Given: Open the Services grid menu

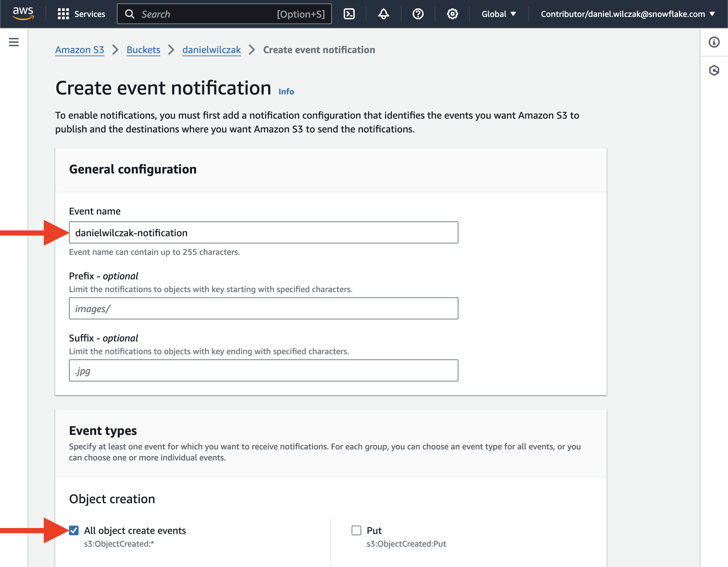Looking at the screenshot, I should [81, 14].
